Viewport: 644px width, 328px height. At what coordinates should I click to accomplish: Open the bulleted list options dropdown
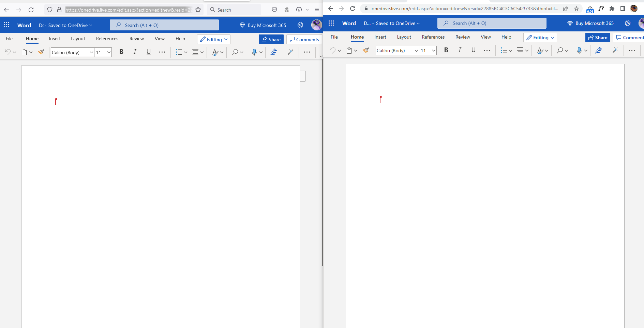click(185, 52)
